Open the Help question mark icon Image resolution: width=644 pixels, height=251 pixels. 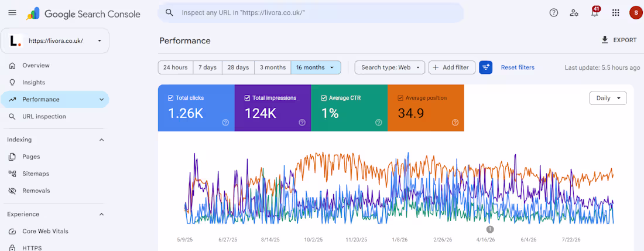coord(554,13)
